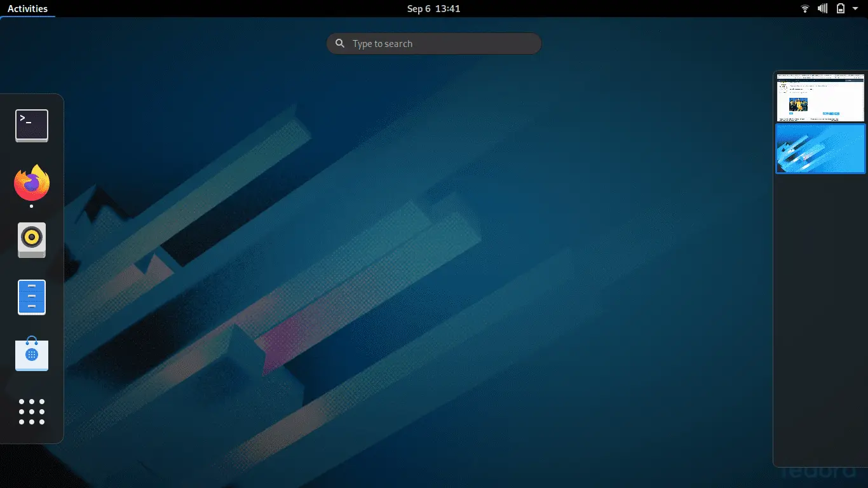The width and height of the screenshot is (868, 488).
Task: Open the Files application
Action: click(x=31, y=297)
